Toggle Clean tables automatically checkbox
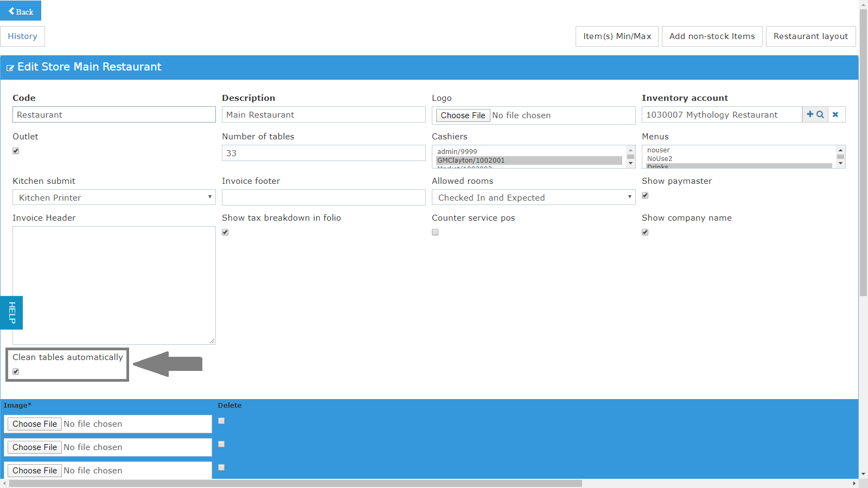This screenshot has width=868, height=488. (x=16, y=371)
